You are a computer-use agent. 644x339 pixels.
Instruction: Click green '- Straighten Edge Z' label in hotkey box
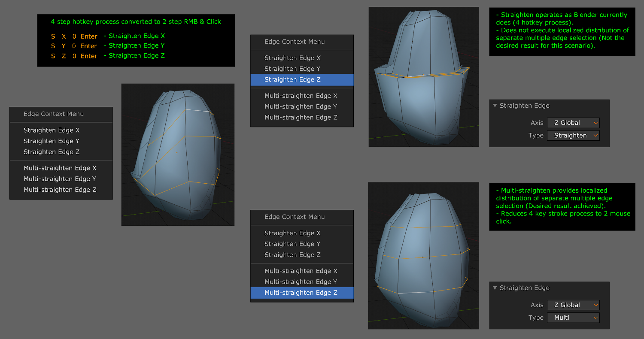pyautogui.click(x=134, y=55)
